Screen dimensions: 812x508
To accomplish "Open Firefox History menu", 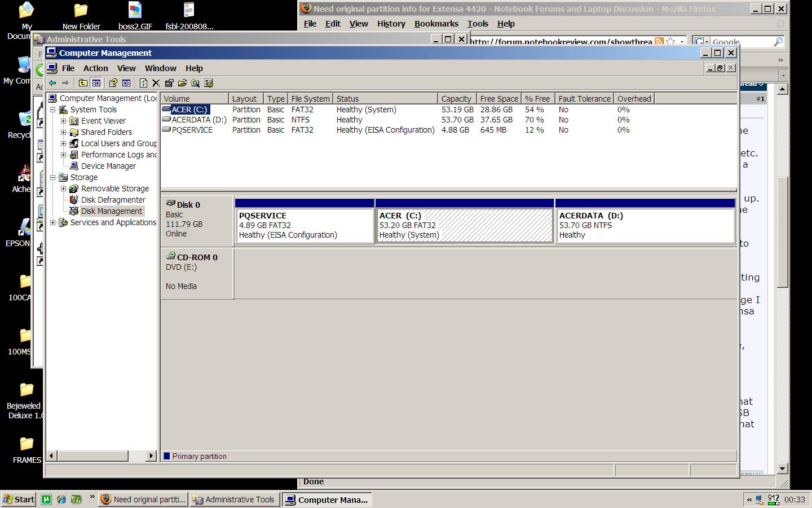I will point(391,24).
